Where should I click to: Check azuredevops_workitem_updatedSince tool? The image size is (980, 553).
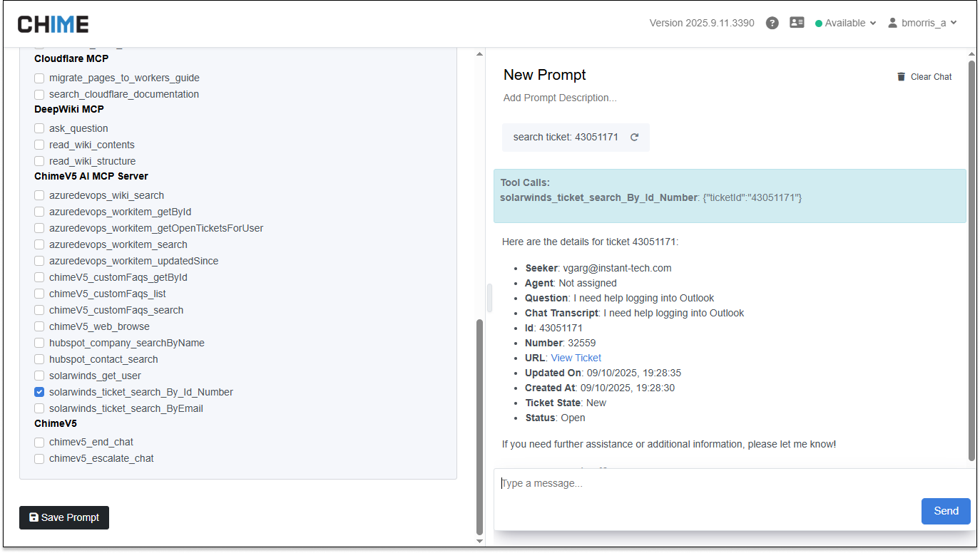[39, 261]
